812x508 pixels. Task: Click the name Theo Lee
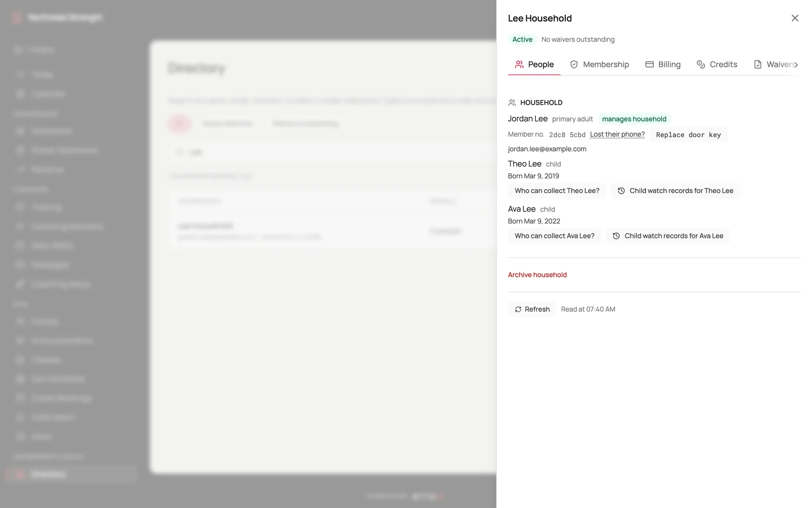click(x=524, y=164)
